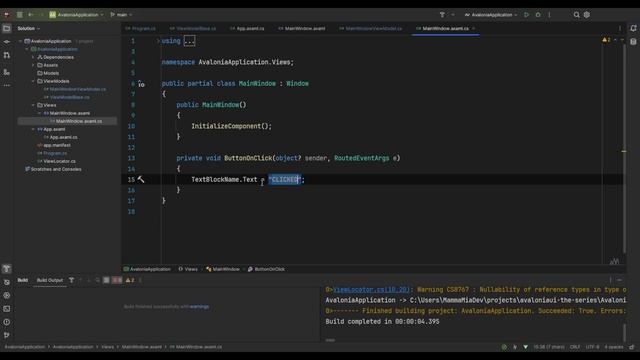Click the warnings link in build message

pos(200,307)
